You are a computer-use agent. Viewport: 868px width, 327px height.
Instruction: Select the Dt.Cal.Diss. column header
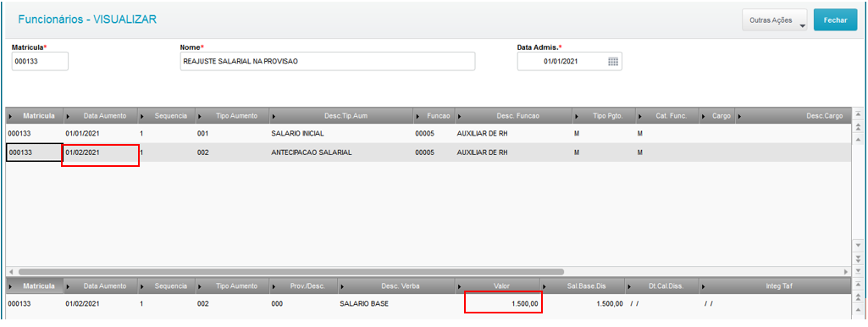click(x=661, y=286)
